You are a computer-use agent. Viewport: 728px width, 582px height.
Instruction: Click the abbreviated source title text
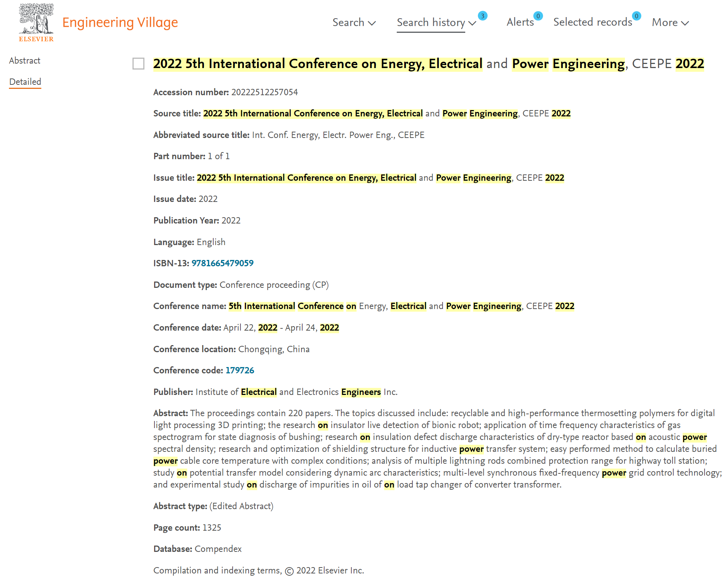point(338,135)
